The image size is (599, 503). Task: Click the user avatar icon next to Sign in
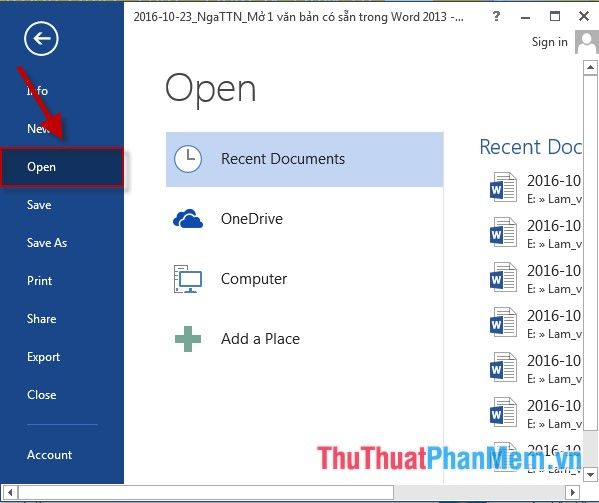(x=586, y=42)
